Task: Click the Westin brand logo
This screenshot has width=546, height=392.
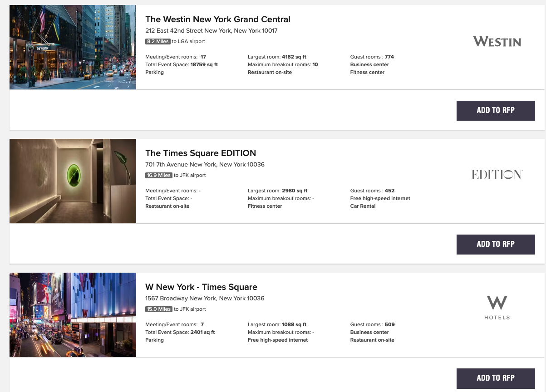Action: (497, 42)
